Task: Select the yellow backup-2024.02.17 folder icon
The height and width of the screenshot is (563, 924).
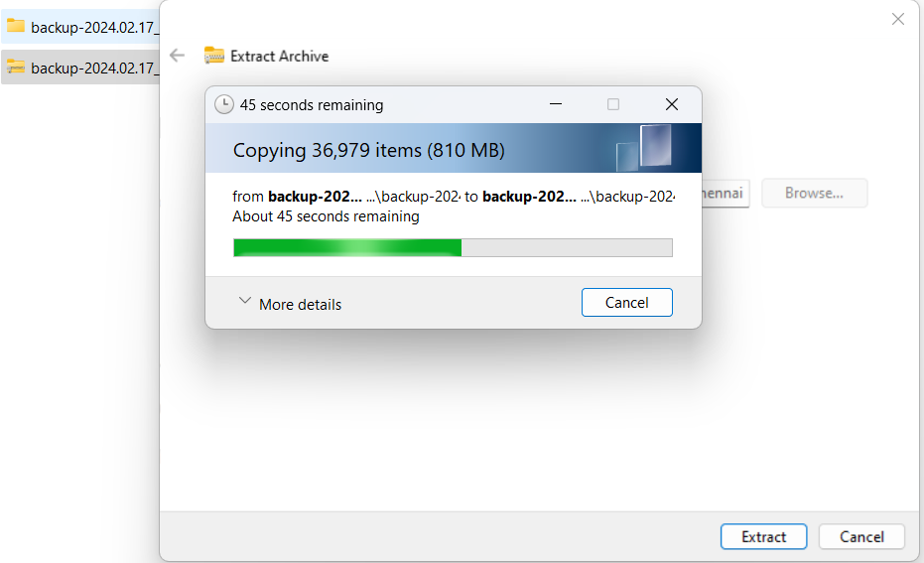Action: pyautogui.click(x=15, y=27)
